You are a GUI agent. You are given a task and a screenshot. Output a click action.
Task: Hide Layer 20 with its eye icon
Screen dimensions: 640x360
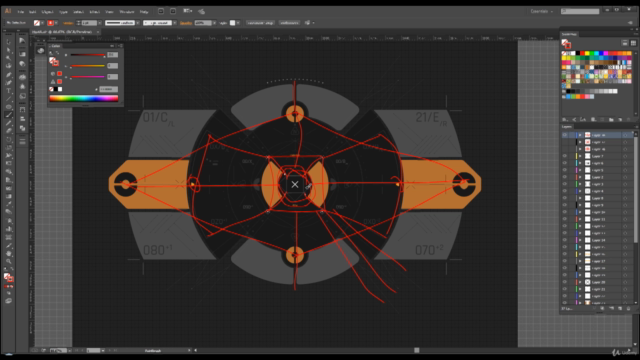pyautogui.click(x=565, y=282)
